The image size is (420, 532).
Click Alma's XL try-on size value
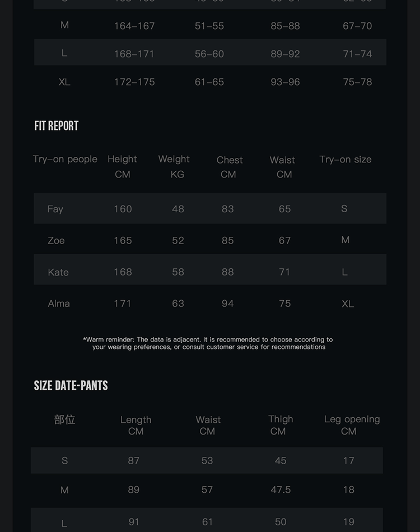(348, 304)
